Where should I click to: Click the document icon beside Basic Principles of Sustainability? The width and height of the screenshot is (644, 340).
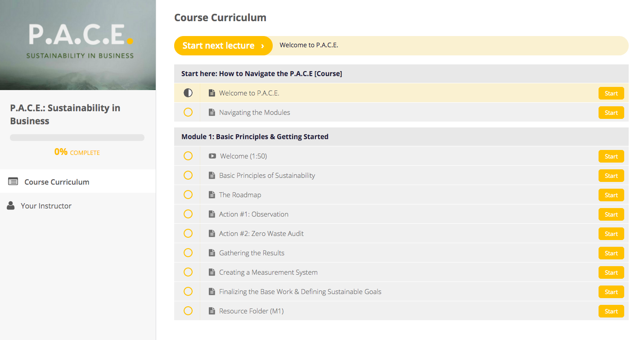212,176
